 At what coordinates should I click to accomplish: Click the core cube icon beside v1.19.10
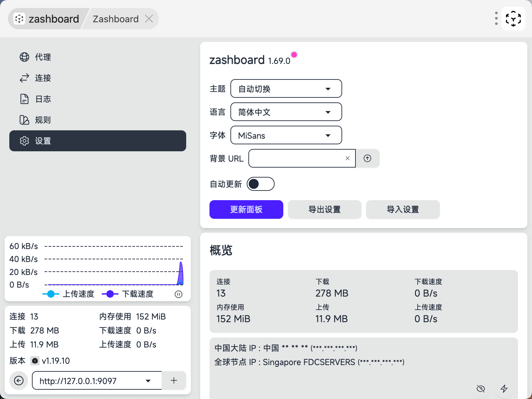click(35, 361)
